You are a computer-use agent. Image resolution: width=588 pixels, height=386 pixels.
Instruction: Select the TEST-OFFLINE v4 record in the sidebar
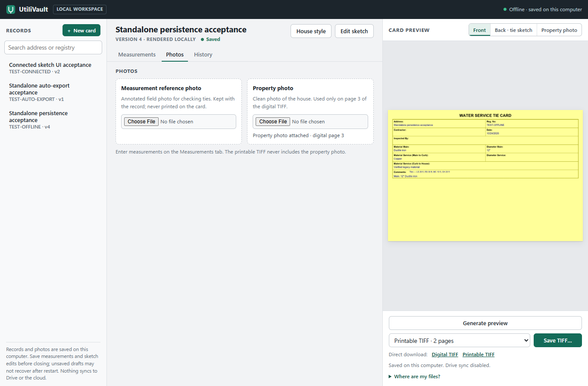pos(53,119)
